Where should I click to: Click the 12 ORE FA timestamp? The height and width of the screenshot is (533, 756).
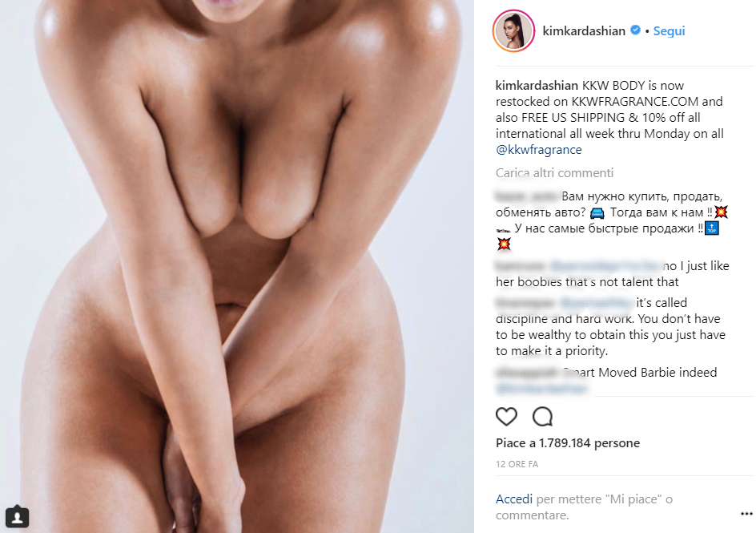click(517, 464)
